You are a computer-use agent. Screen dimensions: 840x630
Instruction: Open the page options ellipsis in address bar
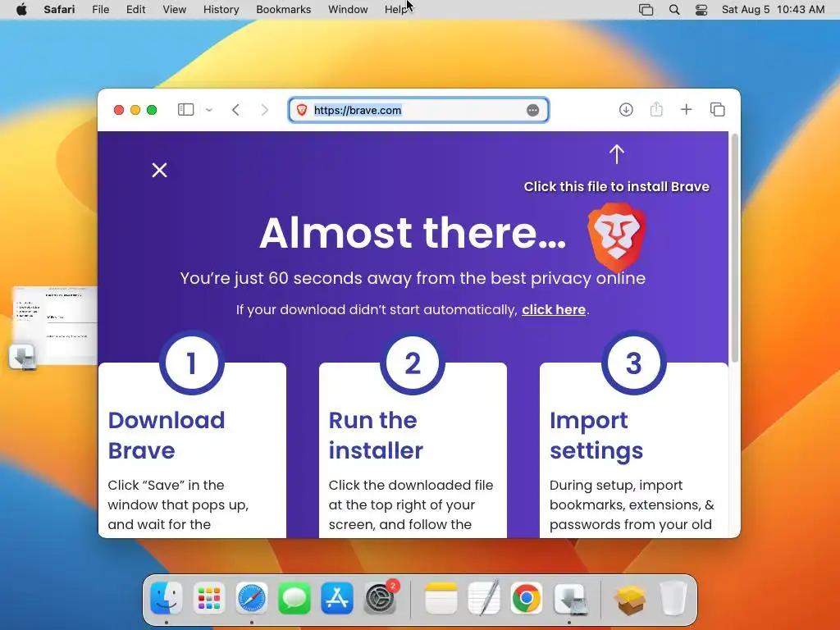(x=532, y=110)
